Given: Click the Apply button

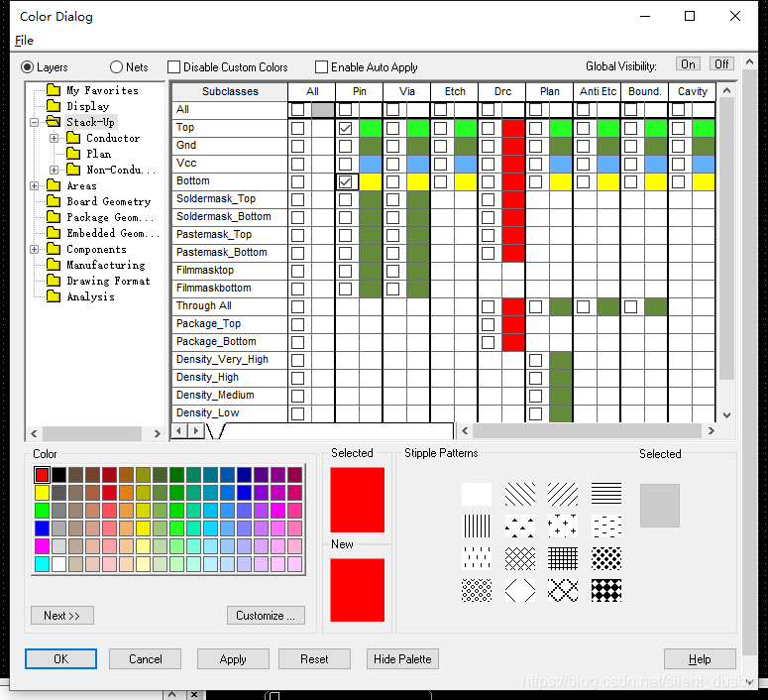Looking at the screenshot, I should pos(233,658).
